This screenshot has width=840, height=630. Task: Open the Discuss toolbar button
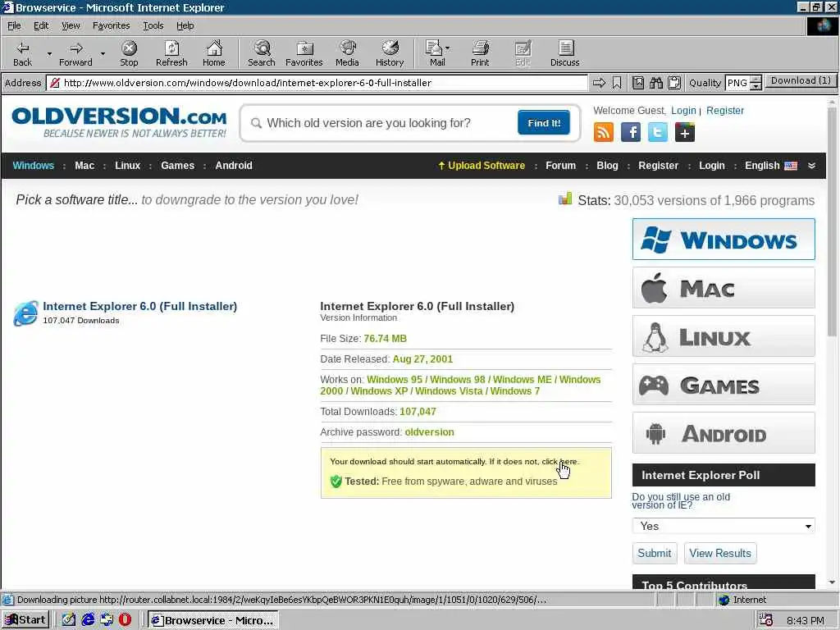point(564,53)
